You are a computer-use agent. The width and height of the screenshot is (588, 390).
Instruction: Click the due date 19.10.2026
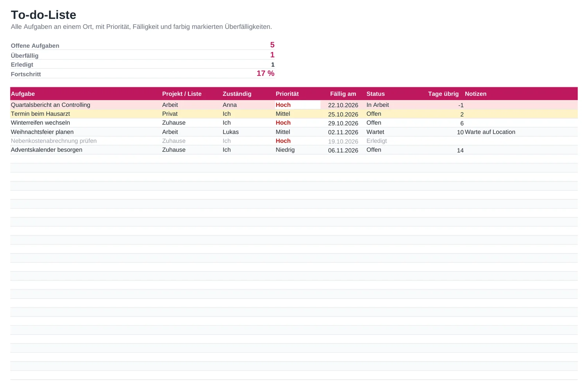343,141
